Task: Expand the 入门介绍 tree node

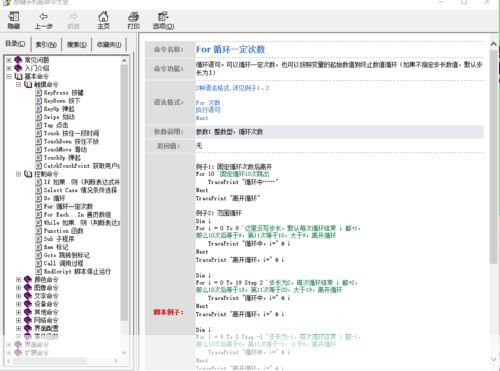Action: (9, 68)
